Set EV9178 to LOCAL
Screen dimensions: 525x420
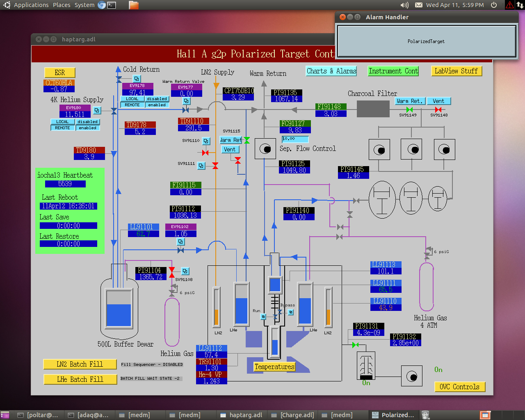pos(132,99)
